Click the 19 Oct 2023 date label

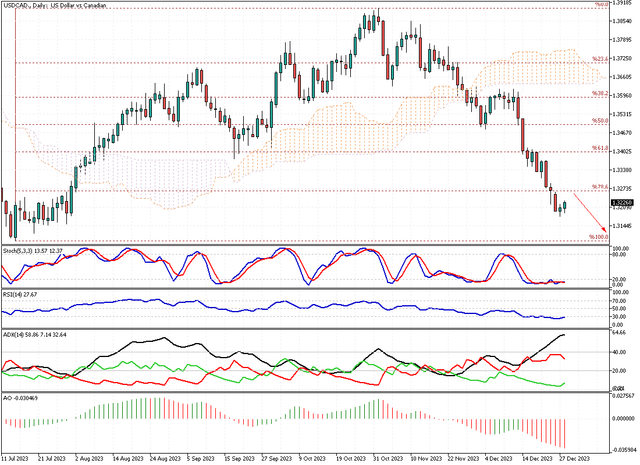[x=351, y=459]
